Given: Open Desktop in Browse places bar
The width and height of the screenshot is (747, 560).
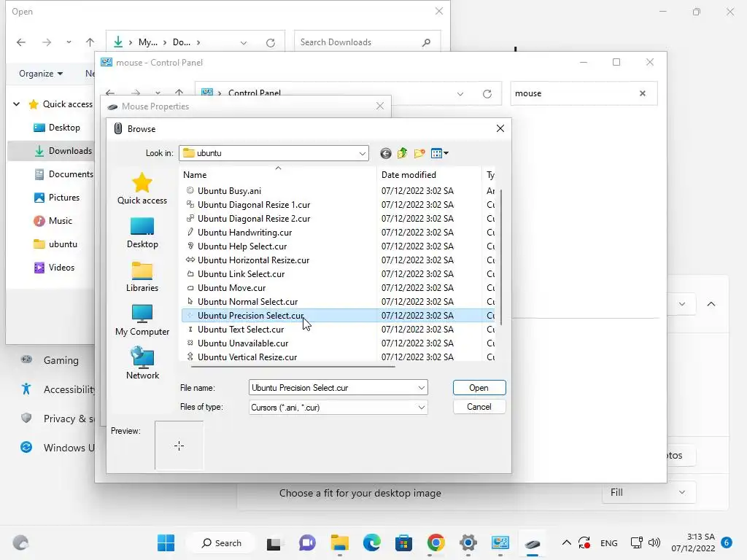Looking at the screenshot, I should point(142,233).
